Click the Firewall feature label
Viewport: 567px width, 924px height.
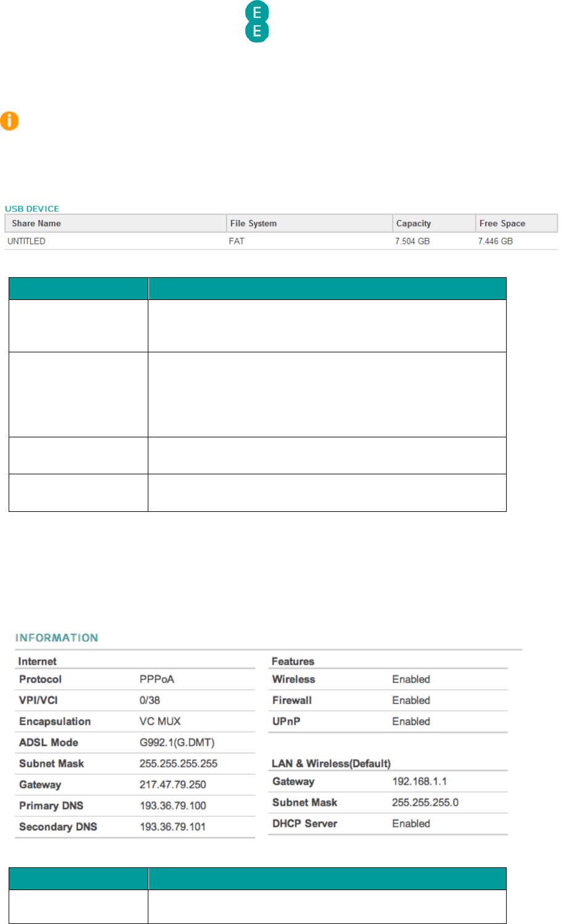292,700
